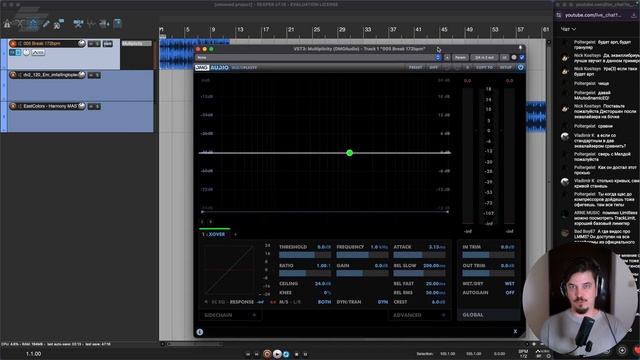This screenshot has width=640, height=360.
Task: Click the UI button in plugin host bar
Action: [x=504, y=58]
